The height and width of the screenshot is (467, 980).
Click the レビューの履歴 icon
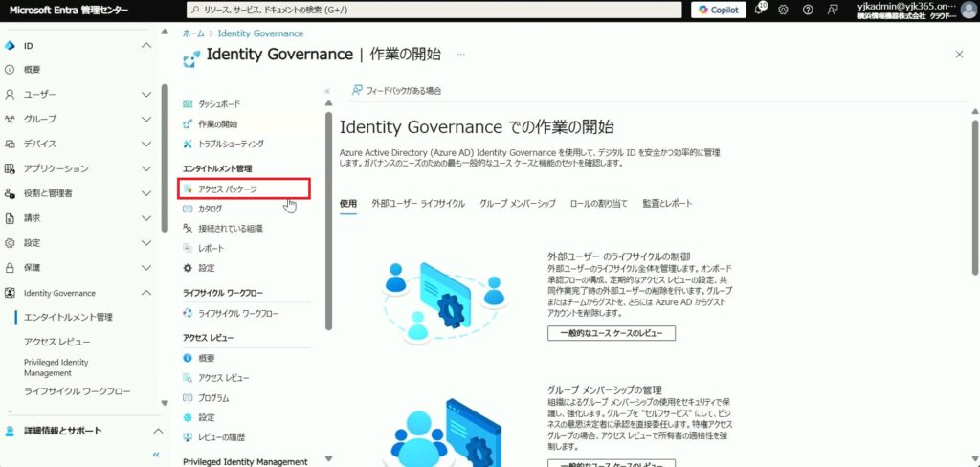(x=188, y=437)
